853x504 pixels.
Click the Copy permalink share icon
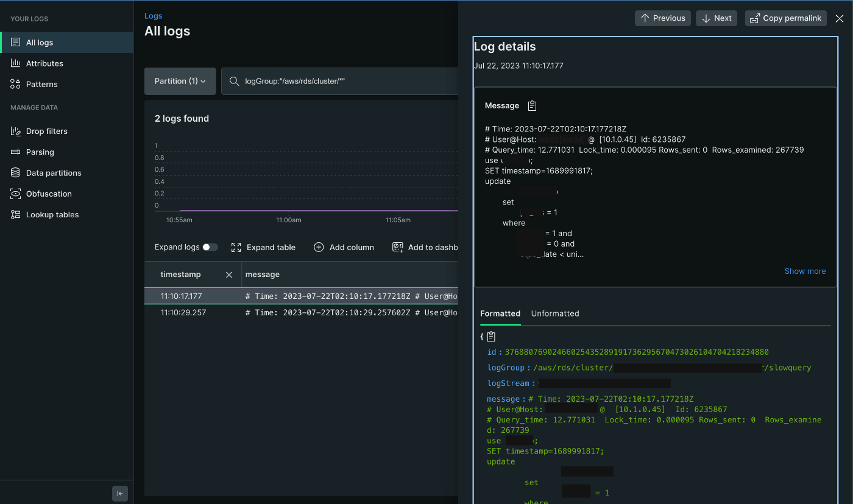tap(754, 18)
